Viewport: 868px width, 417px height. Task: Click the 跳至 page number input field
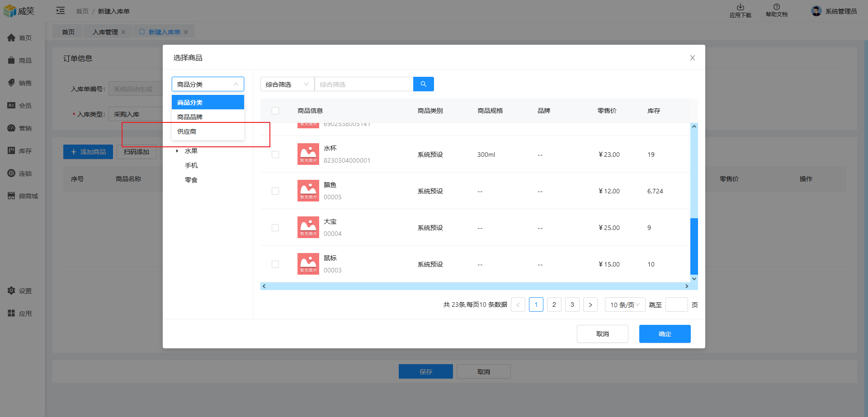(x=676, y=305)
